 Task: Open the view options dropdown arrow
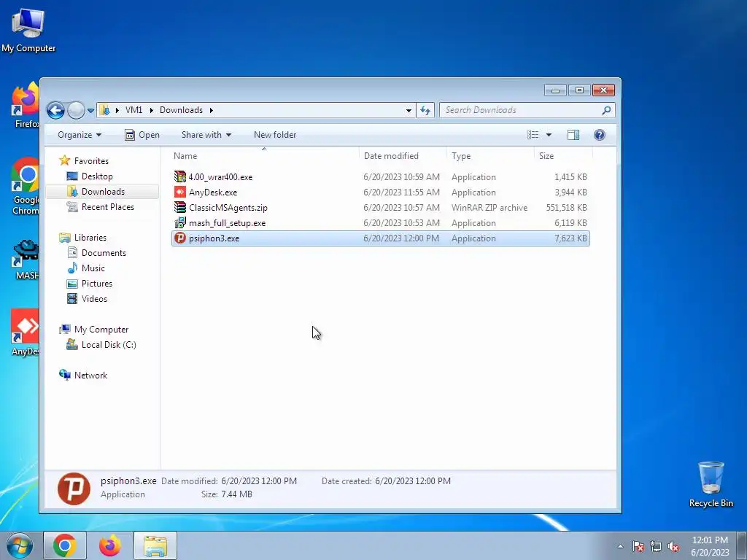tap(549, 135)
